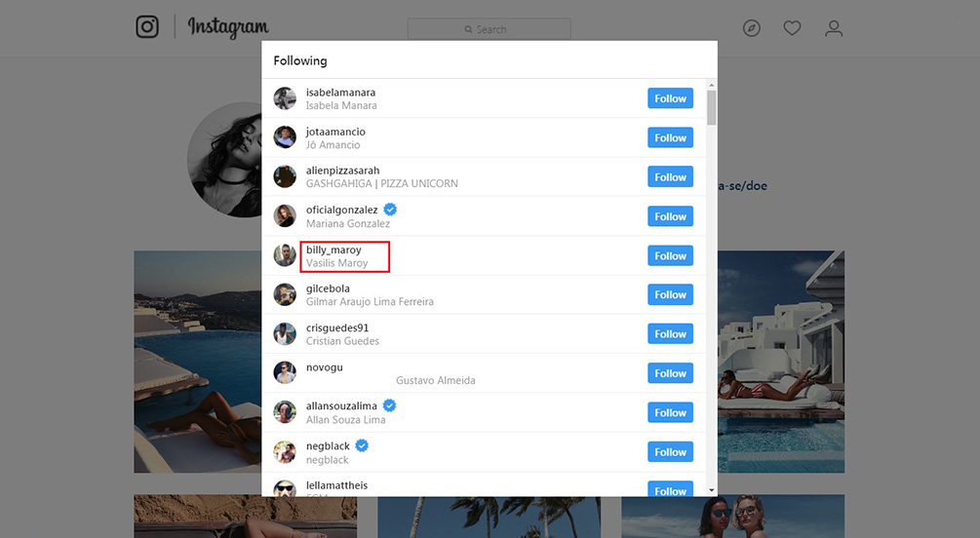Follow the user billy_maroy
This screenshot has height=538, width=980.
click(670, 256)
